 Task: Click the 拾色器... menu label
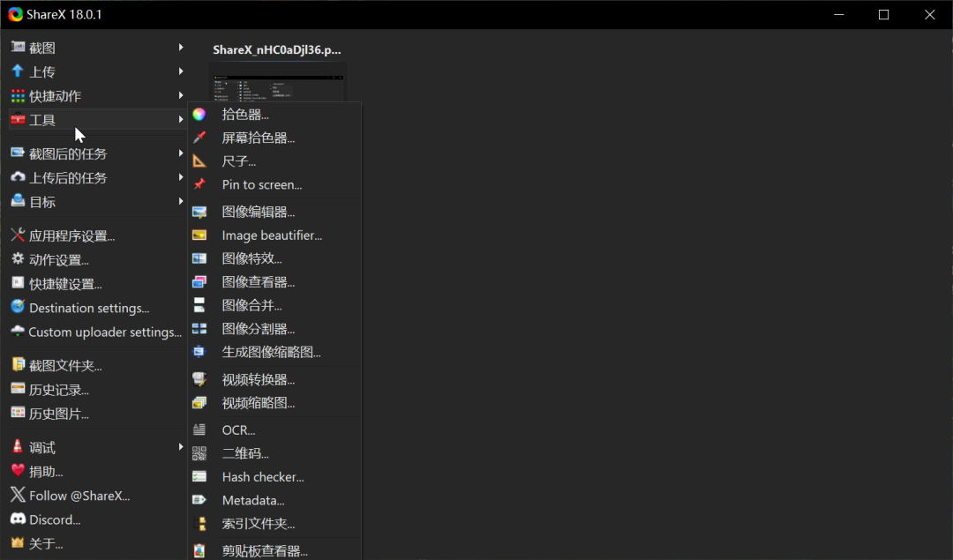pos(245,114)
